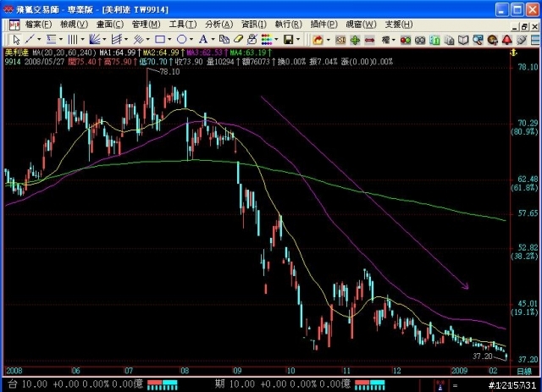Expand the fan lines tool dropdown arrow
The width and height of the screenshot is (542, 392).
tap(104, 40)
